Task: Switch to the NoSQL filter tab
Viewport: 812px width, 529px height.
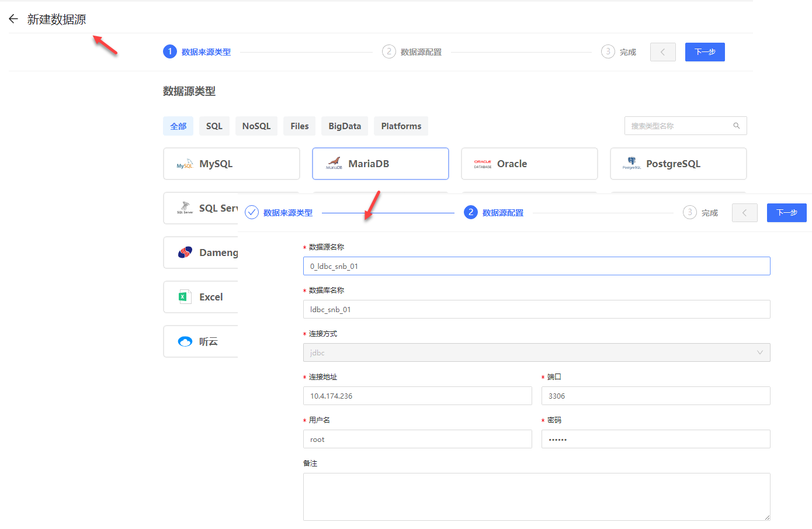Action: (x=256, y=126)
